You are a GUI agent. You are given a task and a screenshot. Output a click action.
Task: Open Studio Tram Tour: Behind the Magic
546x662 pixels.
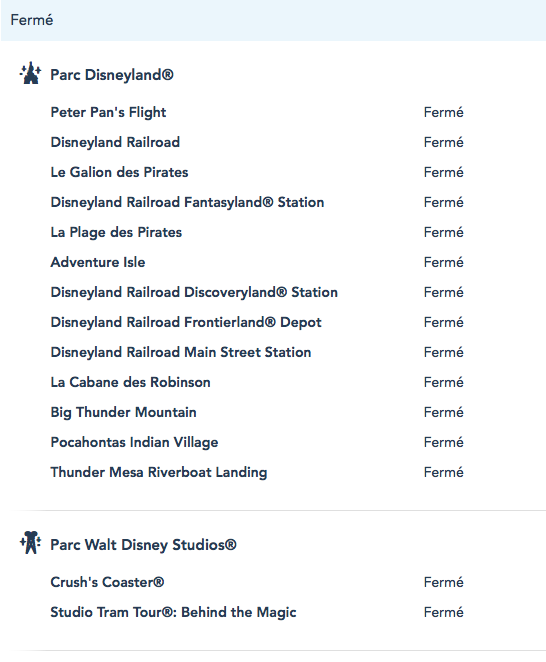pos(174,613)
